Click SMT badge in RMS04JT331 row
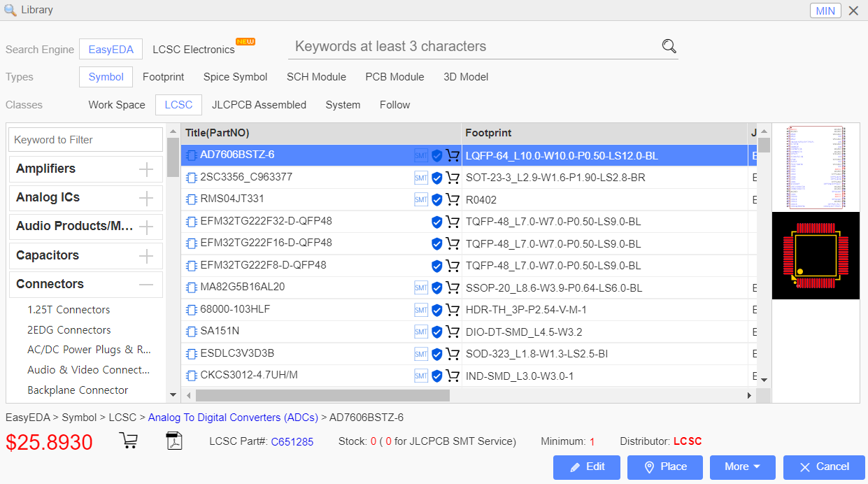This screenshot has width=868, height=484. click(x=421, y=200)
